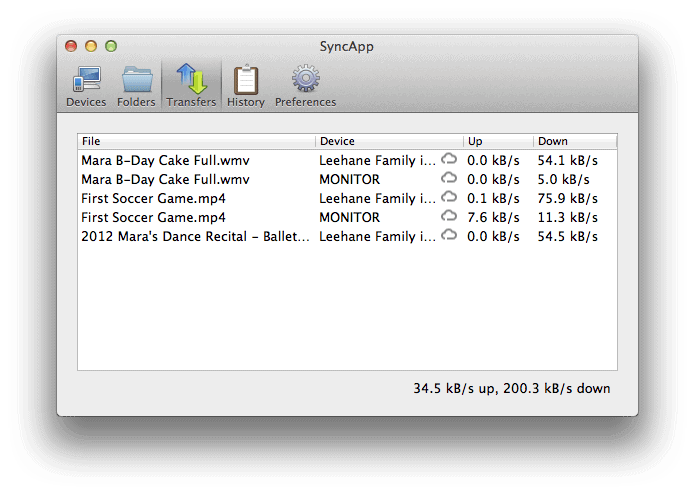This screenshot has width=695, height=495.
Task: Open the Folders toolbar icon
Action: coord(136,80)
